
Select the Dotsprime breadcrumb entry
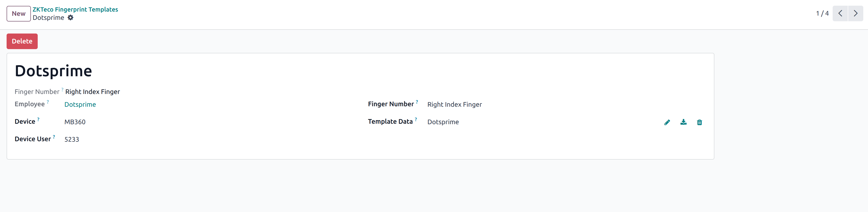tap(48, 17)
